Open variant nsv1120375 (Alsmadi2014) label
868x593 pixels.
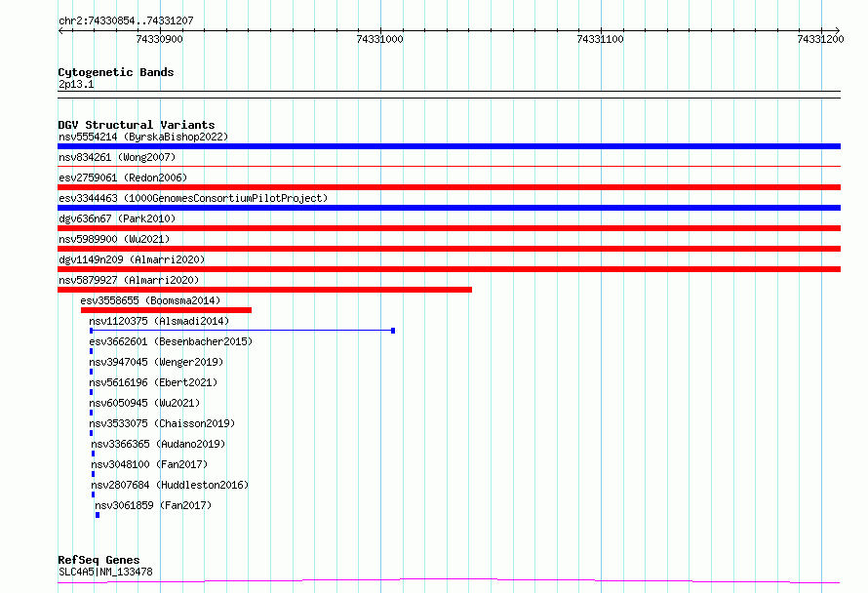(159, 321)
